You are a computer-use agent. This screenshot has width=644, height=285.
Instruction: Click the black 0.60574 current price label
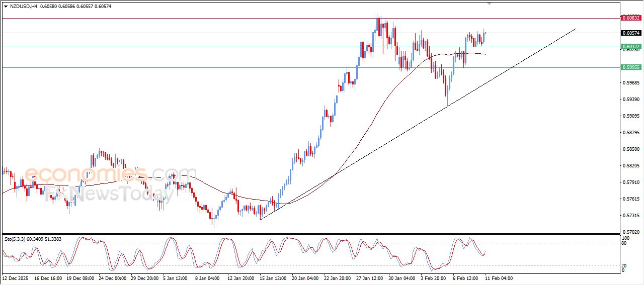pos(631,33)
